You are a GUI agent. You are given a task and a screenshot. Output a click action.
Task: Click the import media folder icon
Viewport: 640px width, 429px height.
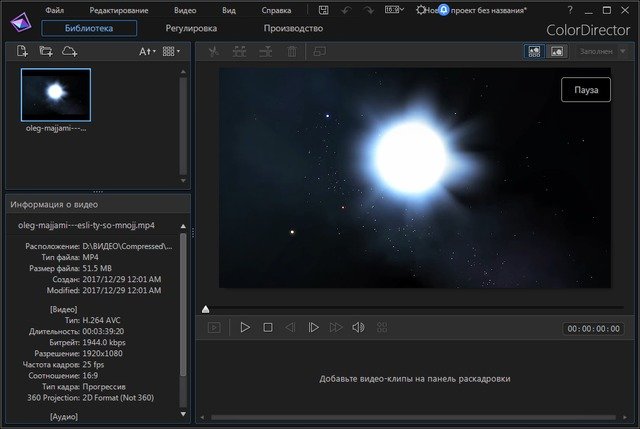tap(45, 50)
